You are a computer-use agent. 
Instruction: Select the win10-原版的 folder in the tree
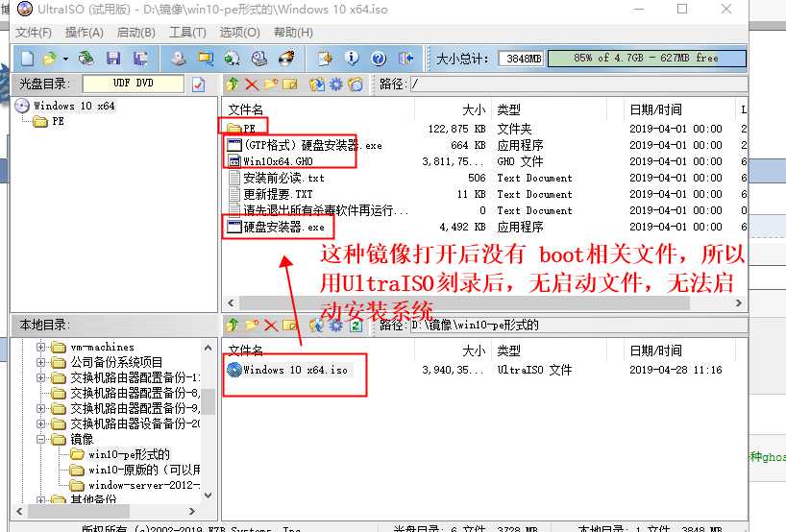[144, 470]
